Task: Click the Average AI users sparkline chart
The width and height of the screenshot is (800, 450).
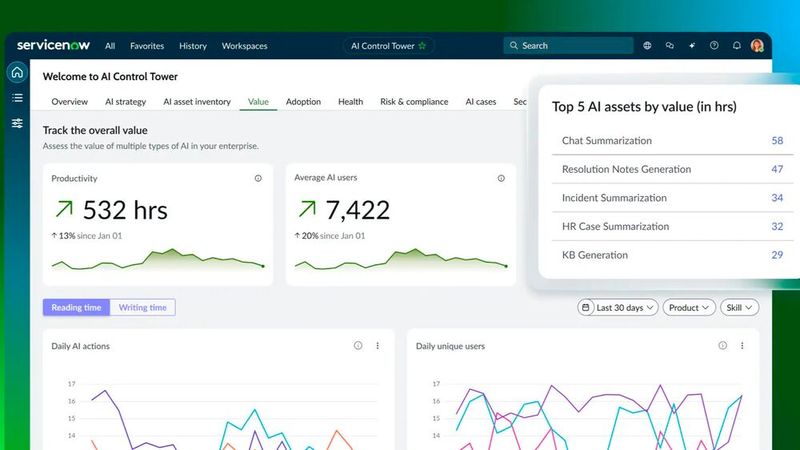Action: coord(401,260)
